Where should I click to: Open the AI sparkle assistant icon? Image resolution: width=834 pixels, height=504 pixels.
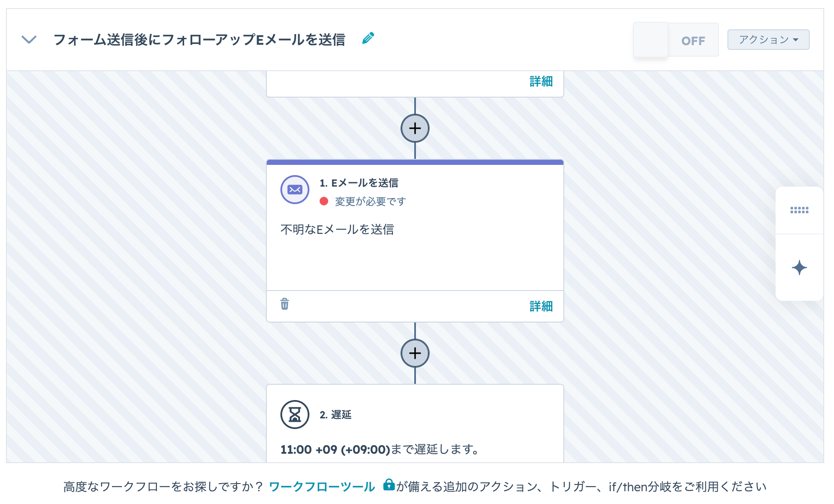(x=799, y=268)
